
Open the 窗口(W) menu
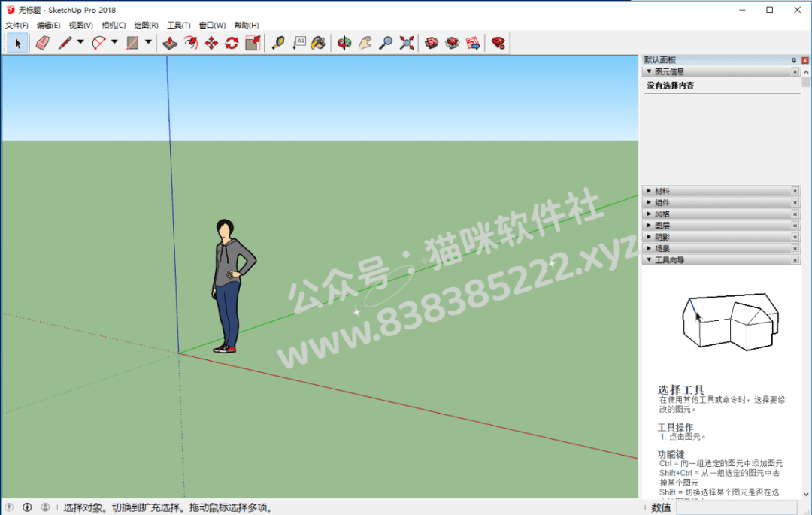click(212, 25)
